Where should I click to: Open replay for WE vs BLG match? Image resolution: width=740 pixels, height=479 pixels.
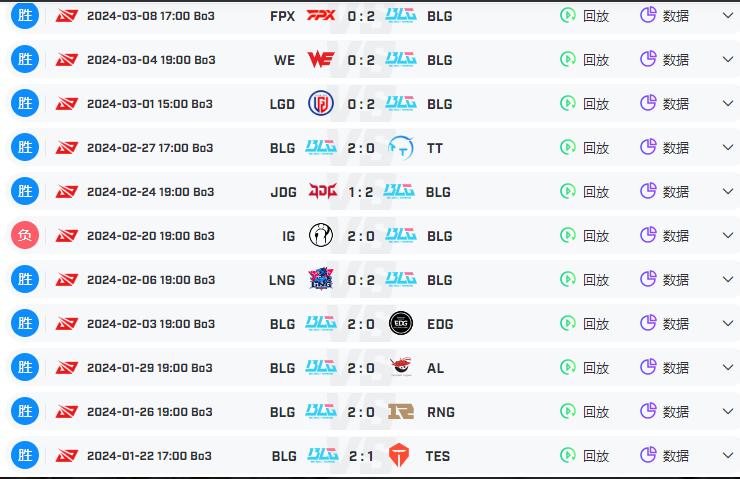coord(584,59)
